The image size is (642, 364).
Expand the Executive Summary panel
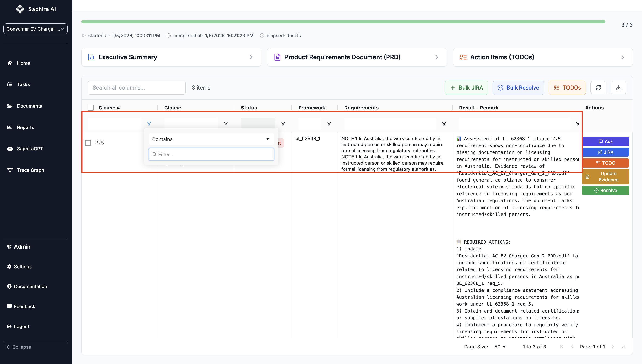(x=171, y=57)
